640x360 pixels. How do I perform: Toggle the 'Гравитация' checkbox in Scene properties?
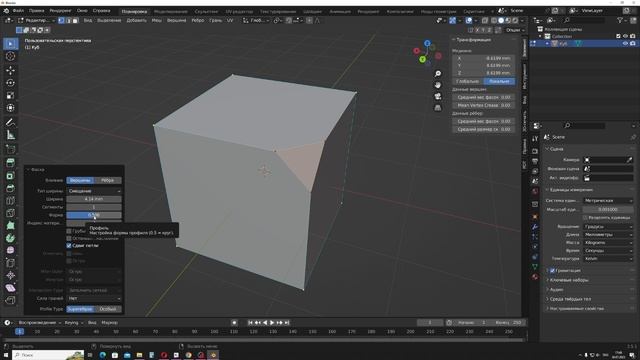552,271
